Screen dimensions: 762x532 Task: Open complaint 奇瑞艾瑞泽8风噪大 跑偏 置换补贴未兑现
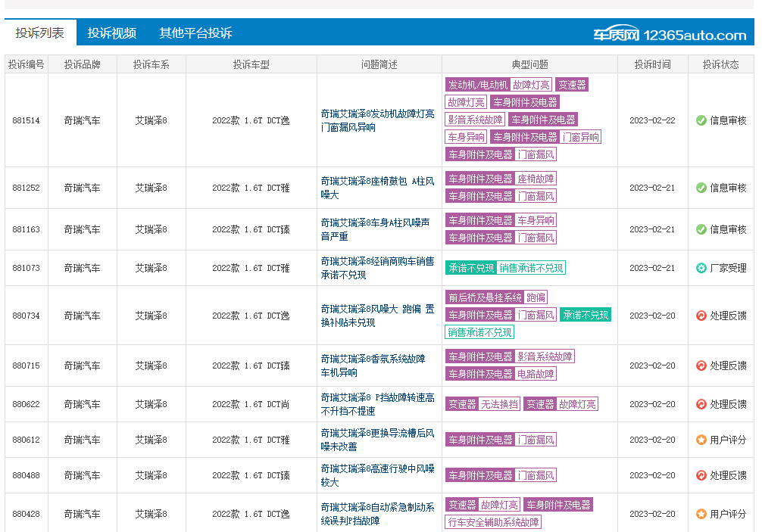click(378, 316)
